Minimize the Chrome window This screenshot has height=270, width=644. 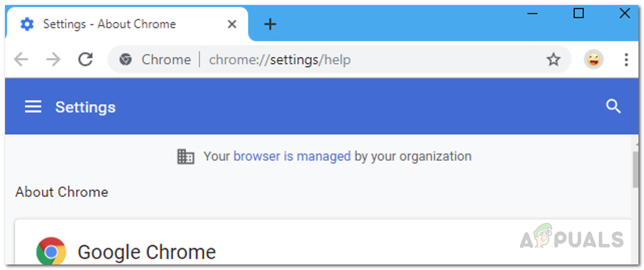533,14
